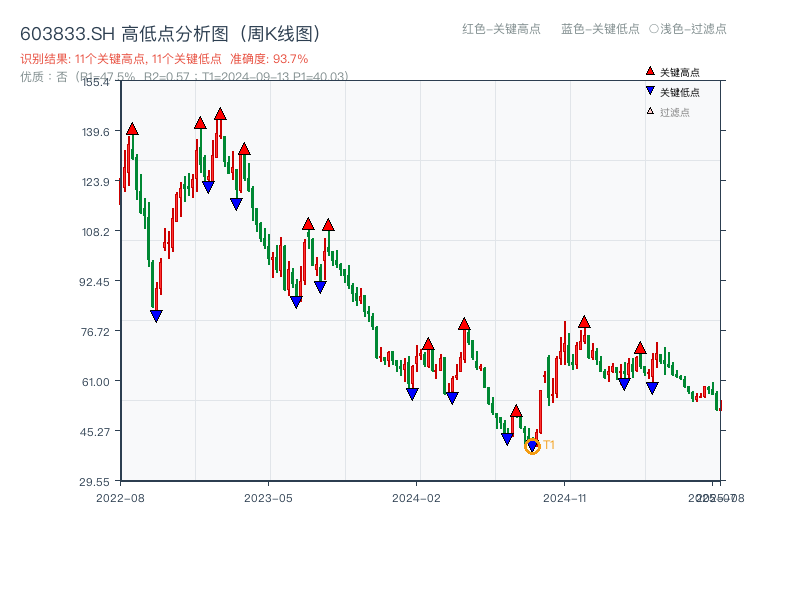
Task: Click the red key-high marker above the 2024-11 rebound
Action: (x=584, y=322)
